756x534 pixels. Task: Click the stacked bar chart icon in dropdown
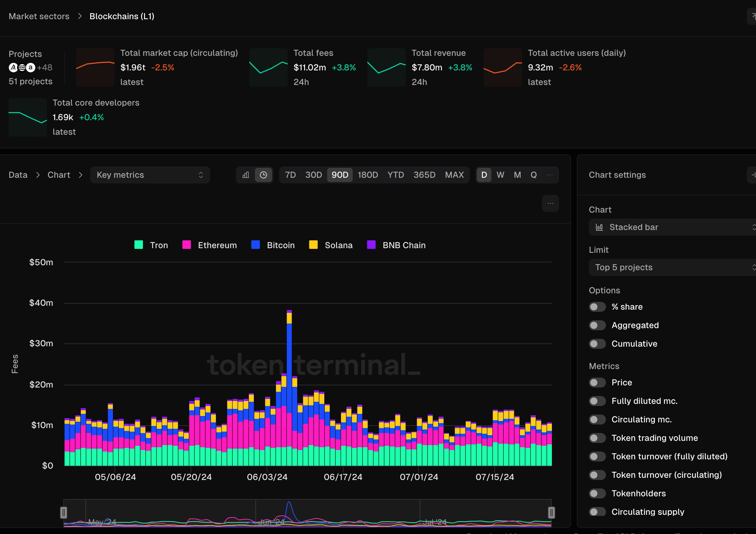[x=600, y=227]
